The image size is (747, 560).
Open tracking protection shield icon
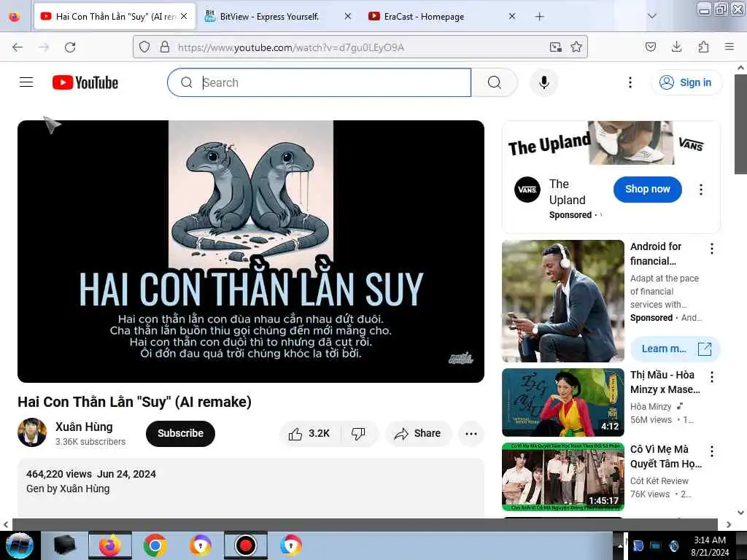click(x=144, y=47)
